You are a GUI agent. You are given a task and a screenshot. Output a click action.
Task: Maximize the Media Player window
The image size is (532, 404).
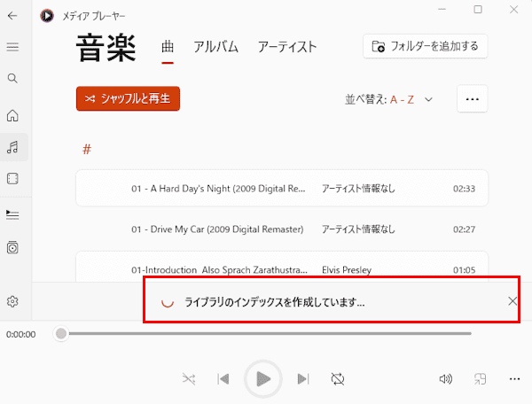[478, 10]
